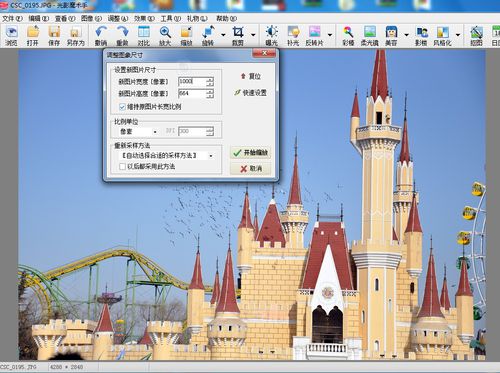Open the 效果 menu

[x=144, y=19]
